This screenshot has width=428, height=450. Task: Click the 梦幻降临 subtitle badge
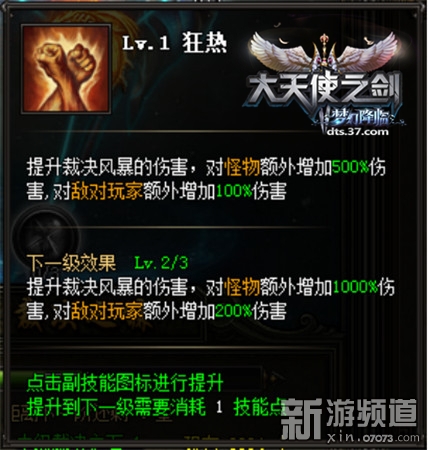point(358,117)
